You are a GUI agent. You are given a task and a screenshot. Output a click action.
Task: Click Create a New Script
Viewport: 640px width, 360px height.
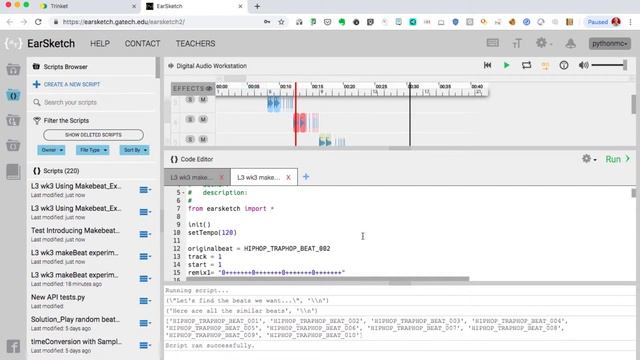(x=67, y=84)
